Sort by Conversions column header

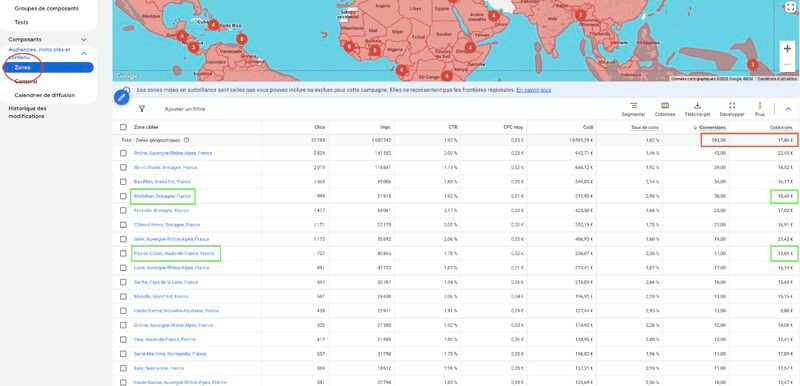tap(713, 127)
